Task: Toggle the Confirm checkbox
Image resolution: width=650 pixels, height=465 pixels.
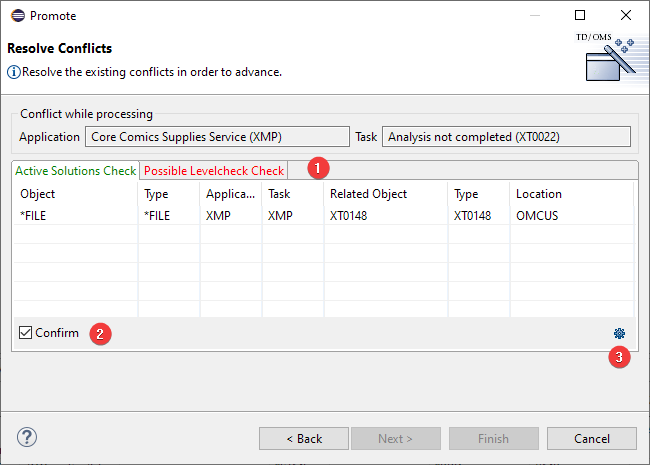Action: (x=26, y=333)
